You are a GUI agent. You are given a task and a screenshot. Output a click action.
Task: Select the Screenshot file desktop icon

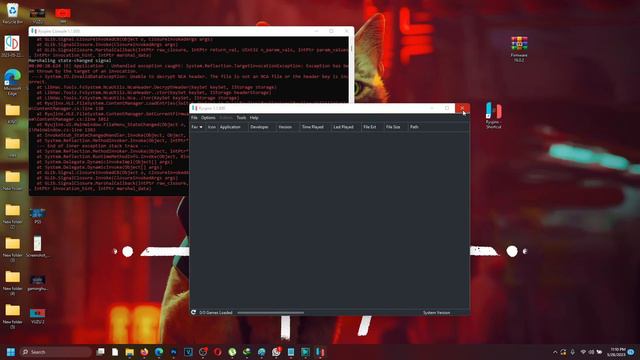point(37,246)
